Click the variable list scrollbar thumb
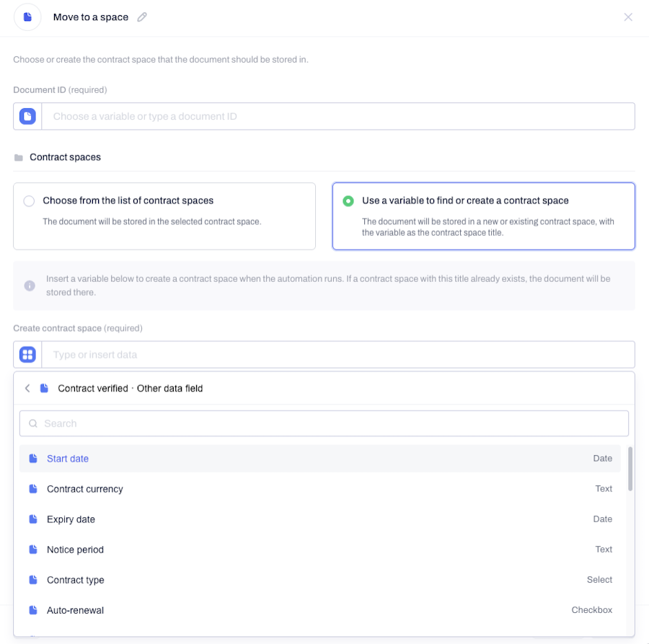The image size is (649, 644). (x=630, y=469)
